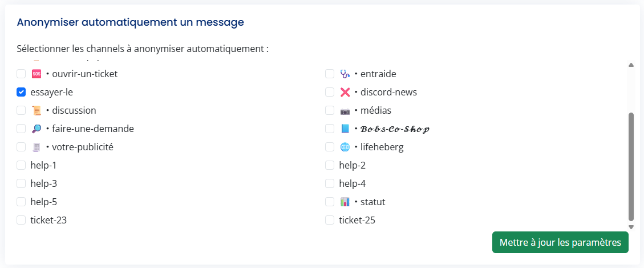This screenshot has height=268, width=644.
Task: Click the globe icon next to lifeheberg
Action: (345, 147)
